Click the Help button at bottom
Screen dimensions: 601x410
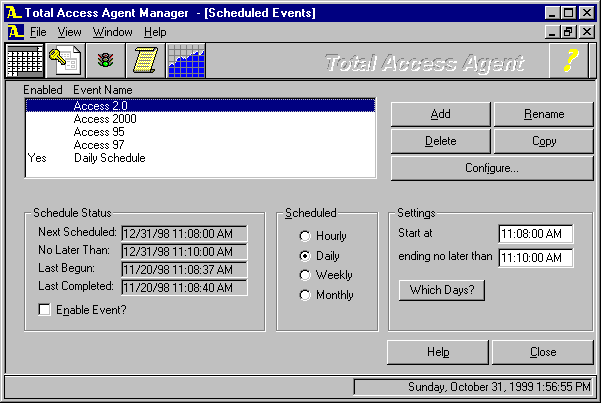click(x=438, y=352)
